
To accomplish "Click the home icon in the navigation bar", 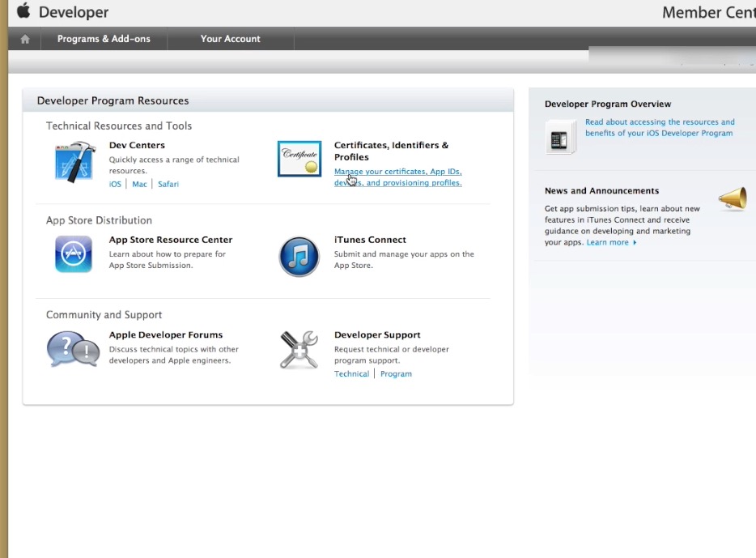I will click(x=23, y=38).
